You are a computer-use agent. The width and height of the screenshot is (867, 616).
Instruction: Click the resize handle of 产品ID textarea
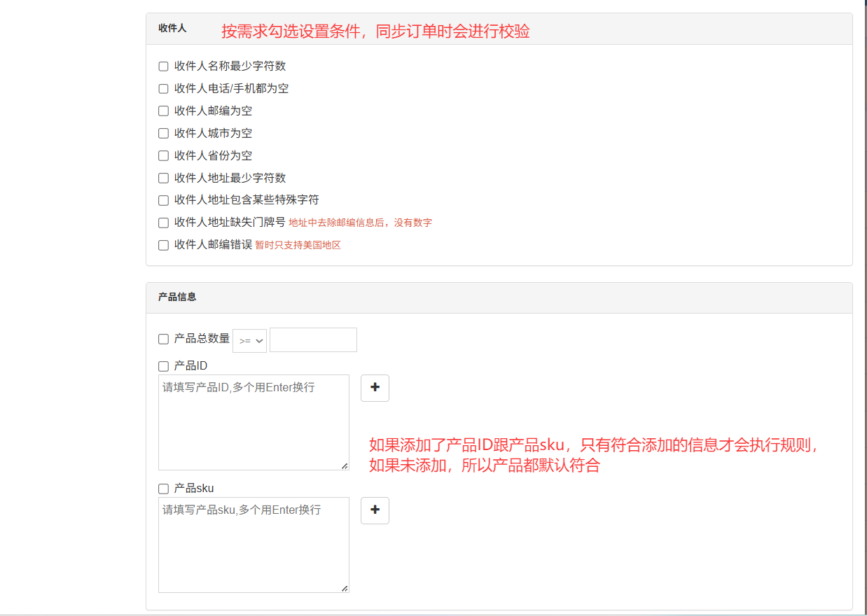pos(345,465)
